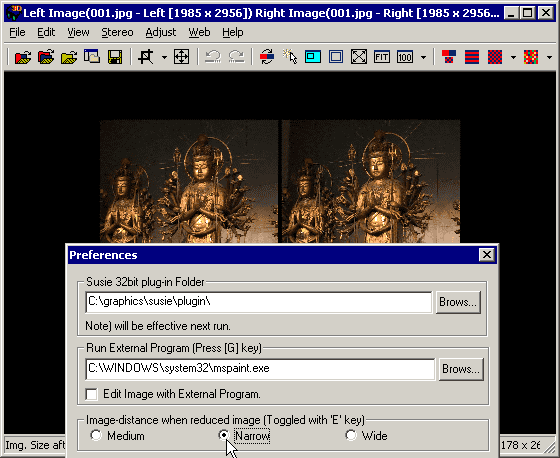Open dropdown arrow next to 100 icon
Screen dimensions: 560x458
(x=424, y=57)
